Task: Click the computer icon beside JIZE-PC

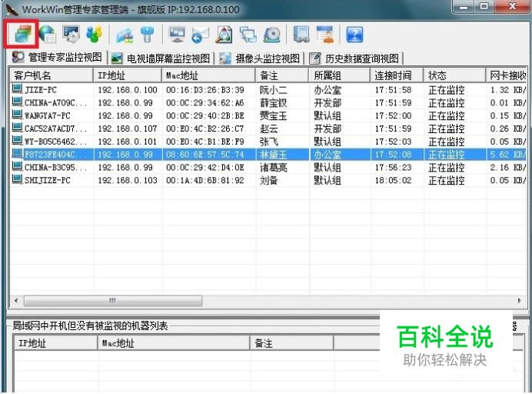Action: (18, 89)
